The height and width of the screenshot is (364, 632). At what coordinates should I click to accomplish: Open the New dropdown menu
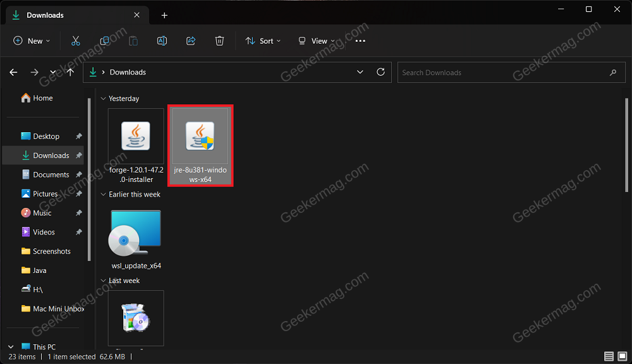(x=32, y=40)
